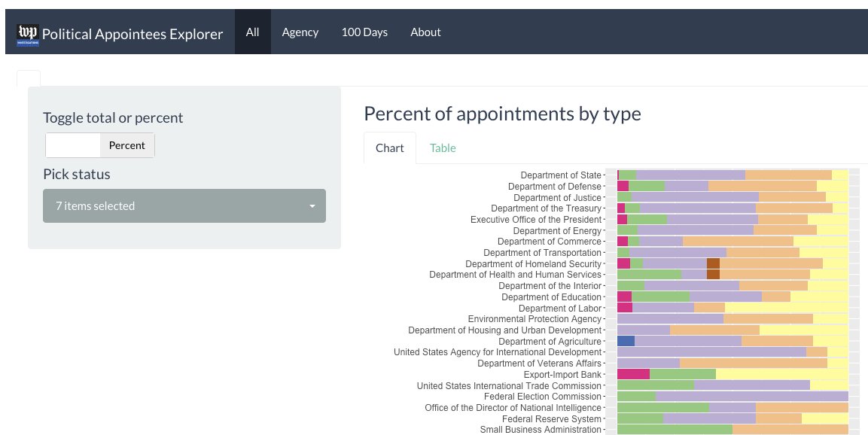
Task: Toggle the total or percent switch
Action: coord(100,145)
